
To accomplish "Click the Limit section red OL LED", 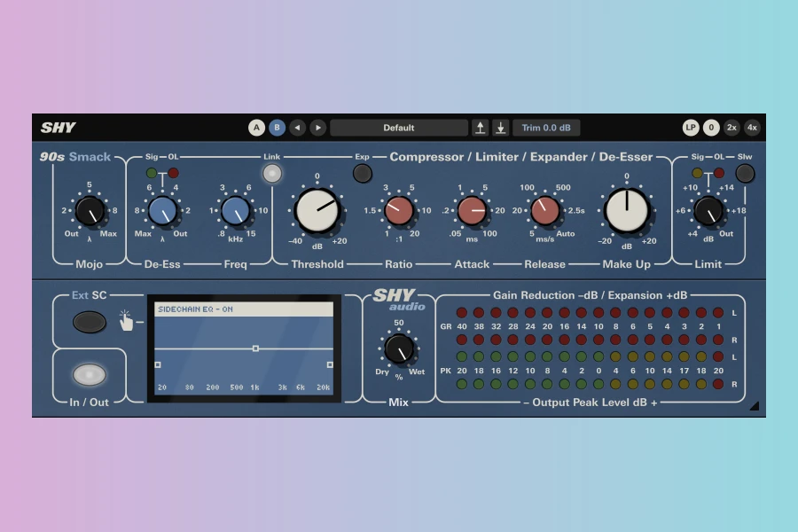I will tap(718, 173).
